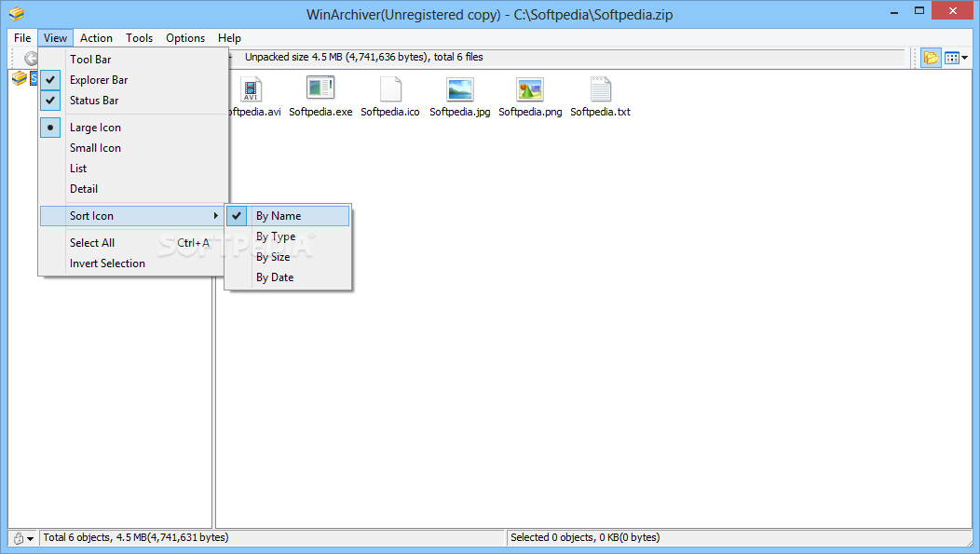Click the Selected 0 objects status text
Image resolution: width=980 pixels, height=554 pixels.
point(585,537)
